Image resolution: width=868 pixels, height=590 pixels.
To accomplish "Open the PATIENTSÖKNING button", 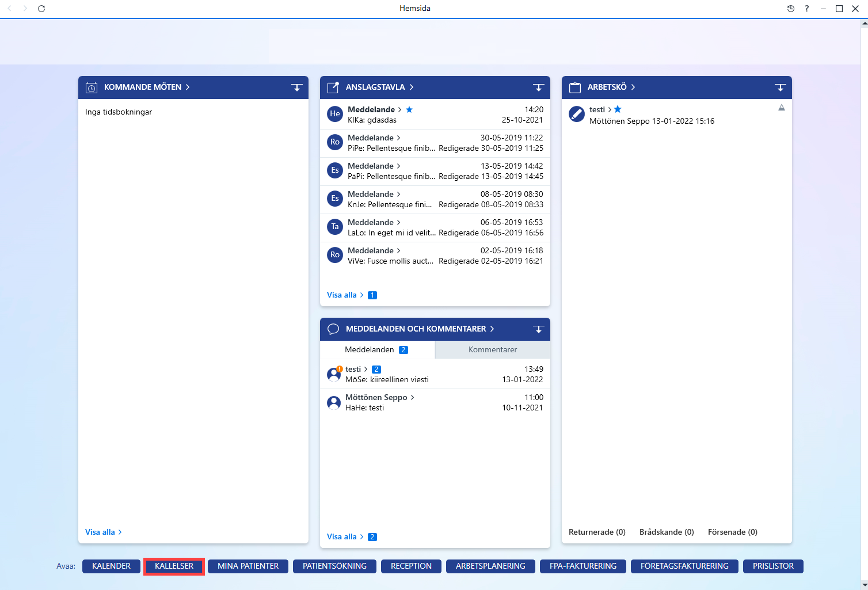I will [x=334, y=566].
